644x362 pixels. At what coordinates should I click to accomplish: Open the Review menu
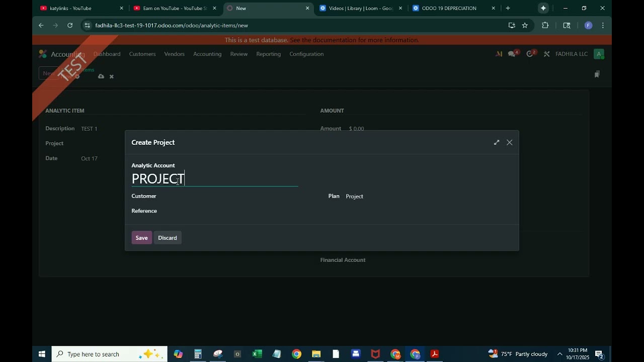coord(239,54)
